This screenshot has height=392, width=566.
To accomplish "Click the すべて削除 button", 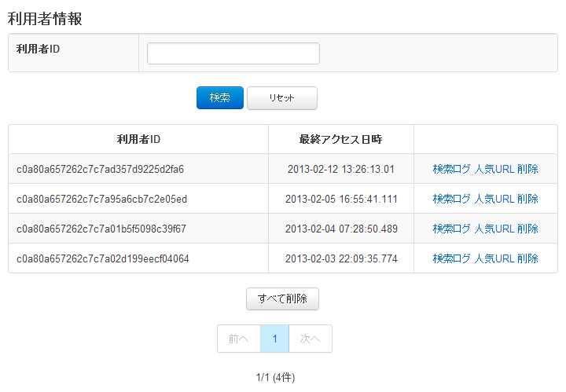I will (282, 299).
